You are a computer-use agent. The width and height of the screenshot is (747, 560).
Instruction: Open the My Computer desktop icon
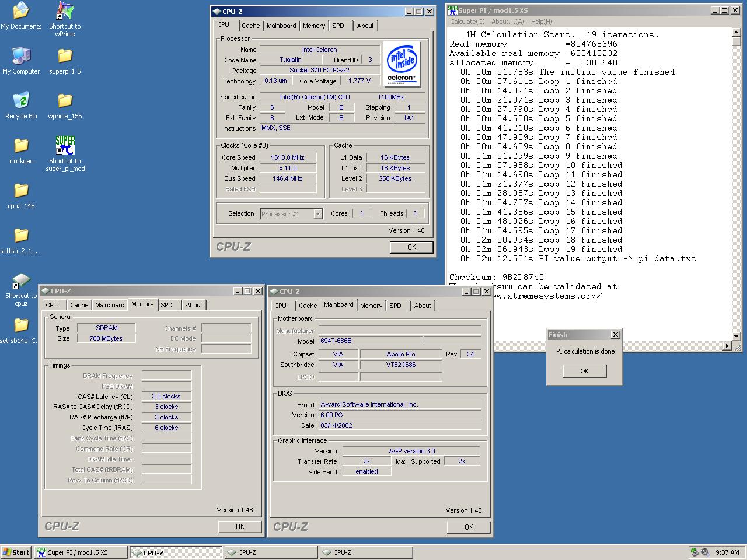click(21, 55)
